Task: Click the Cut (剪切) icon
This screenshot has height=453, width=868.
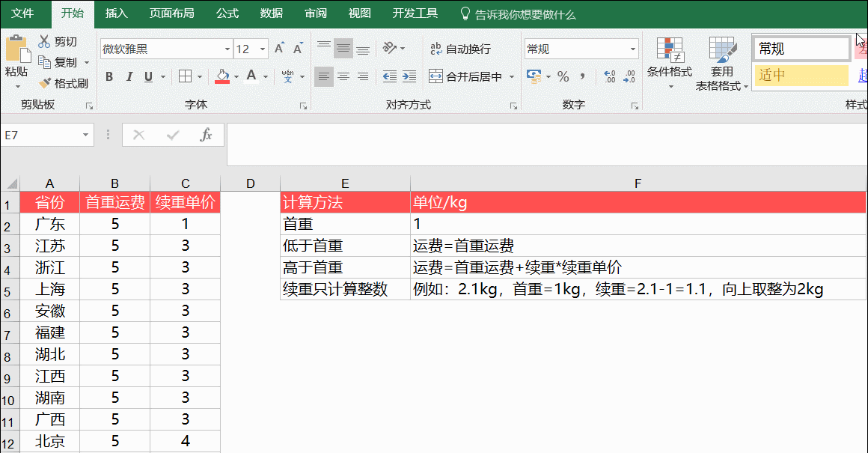Action: (43, 43)
